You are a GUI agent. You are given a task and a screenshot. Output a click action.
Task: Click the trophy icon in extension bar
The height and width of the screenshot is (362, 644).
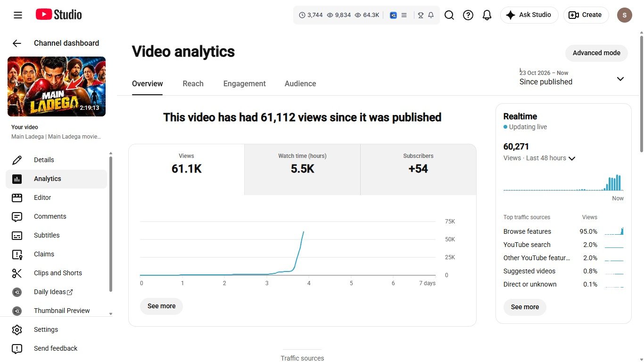[421, 15]
